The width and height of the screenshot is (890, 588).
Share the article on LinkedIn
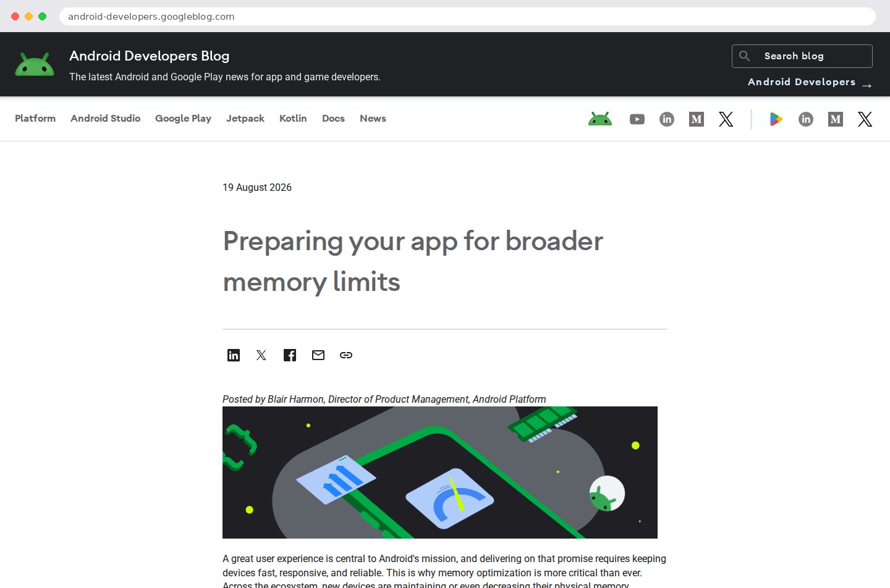coord(234,355)
